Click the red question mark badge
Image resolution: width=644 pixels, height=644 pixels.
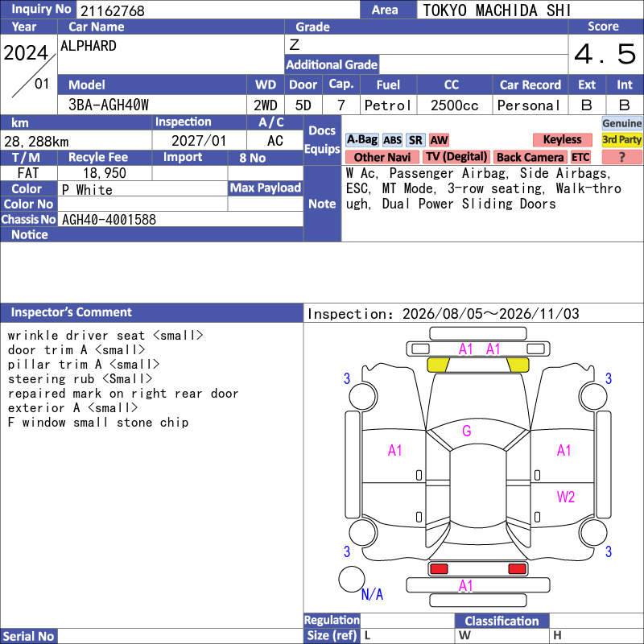621,157
